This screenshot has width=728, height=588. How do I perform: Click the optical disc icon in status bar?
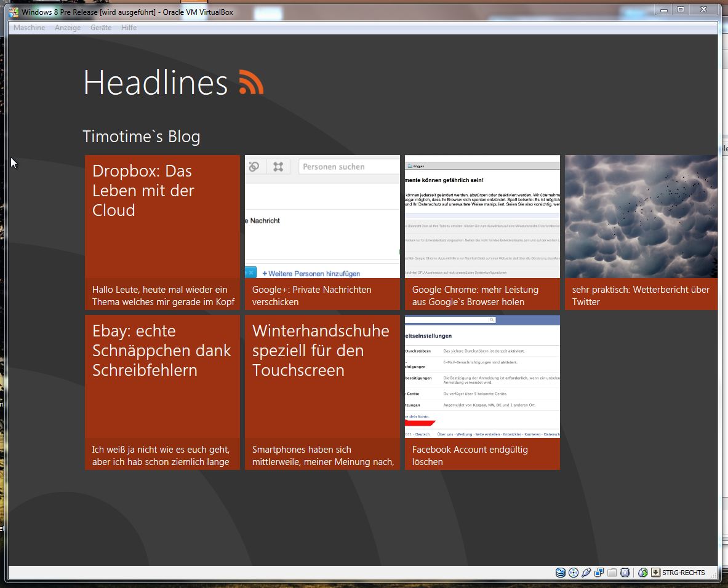pos(574,573)
